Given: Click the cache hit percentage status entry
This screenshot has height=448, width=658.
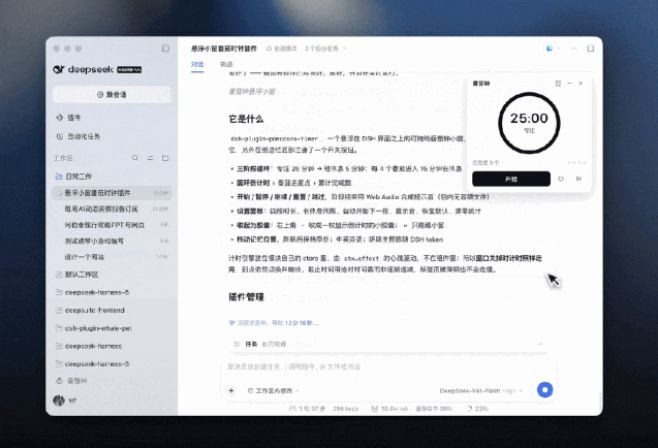Looking at the screenshot, I should 433,408.
